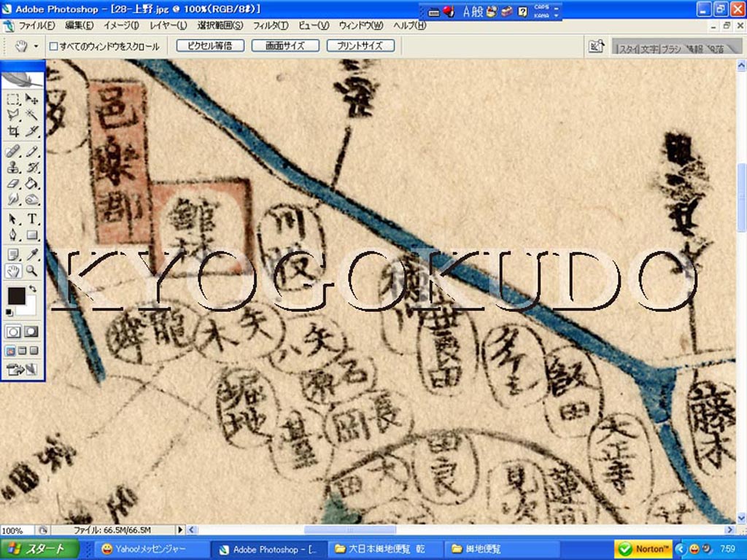Click the vertical scrollbar down arrow
The height and width of the screenshot is (560, 747).
coord(741,518)
